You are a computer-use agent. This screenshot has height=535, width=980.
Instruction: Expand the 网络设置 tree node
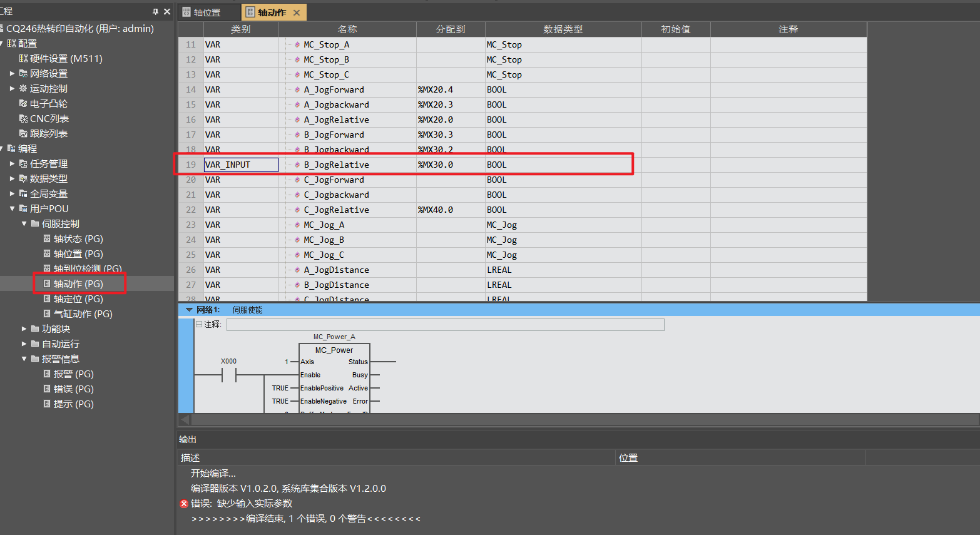(12, 74)
